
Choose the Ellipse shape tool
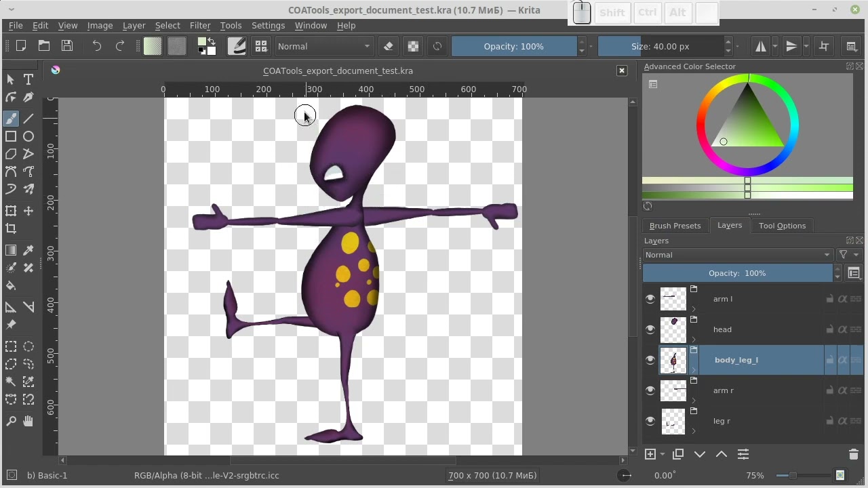[28, 136]
